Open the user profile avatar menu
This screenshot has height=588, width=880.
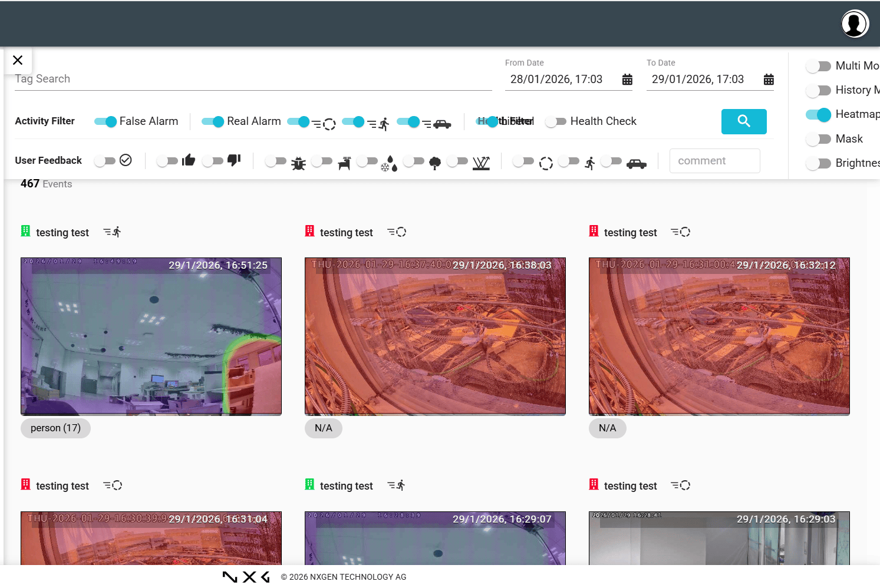point(854,24)
